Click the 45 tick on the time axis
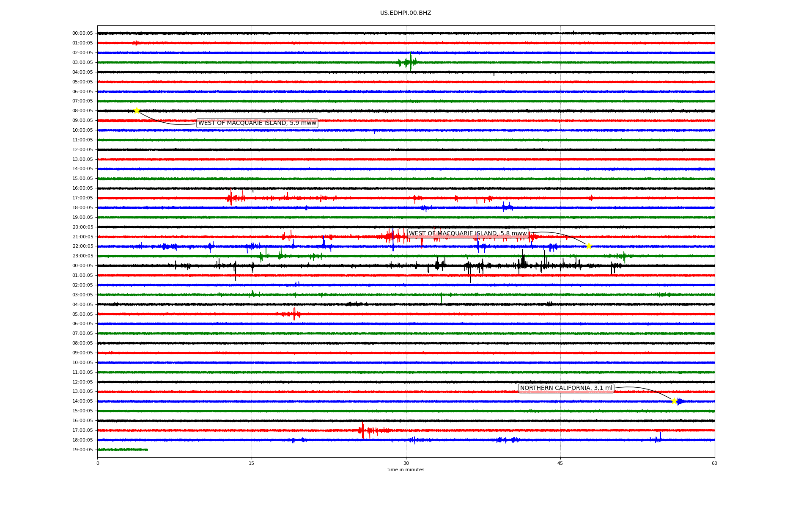This screenshot has width=812, height=508. click(x=560, y=463)
